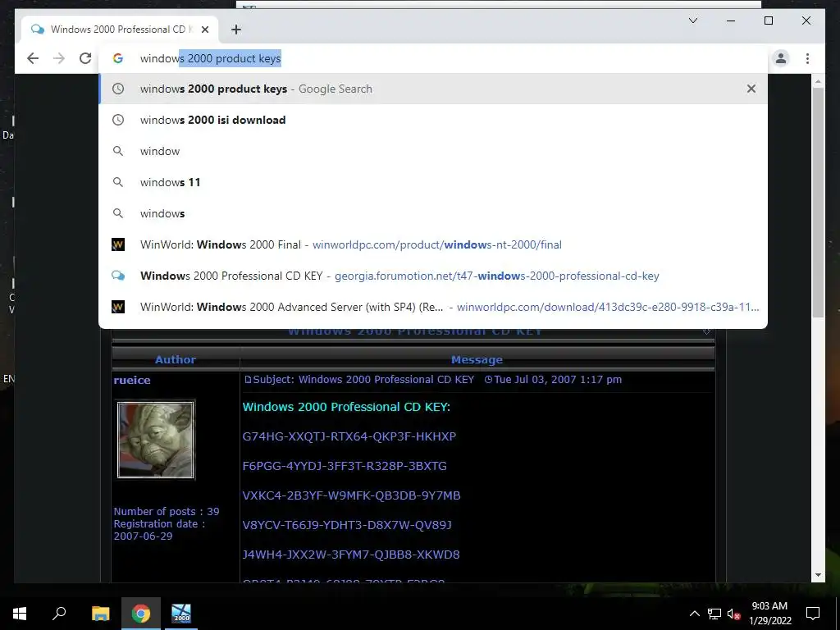
Task: Click the magnifier icon beside 'windows 11'
Action: pos(118,182)
